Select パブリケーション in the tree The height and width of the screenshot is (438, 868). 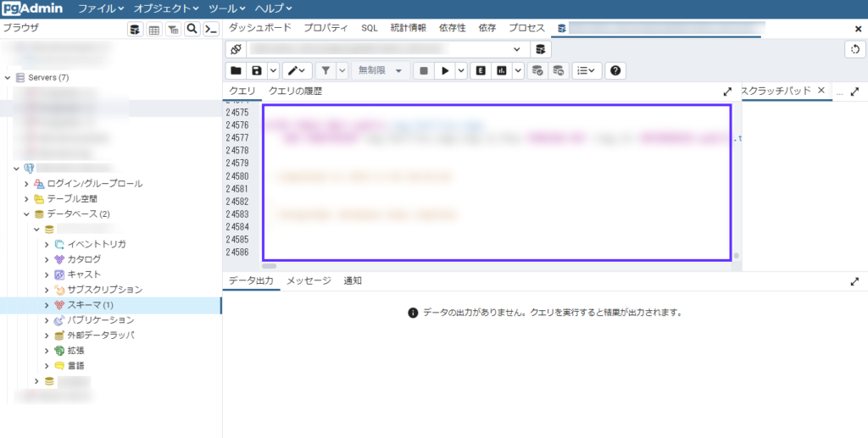pos(101,320)
